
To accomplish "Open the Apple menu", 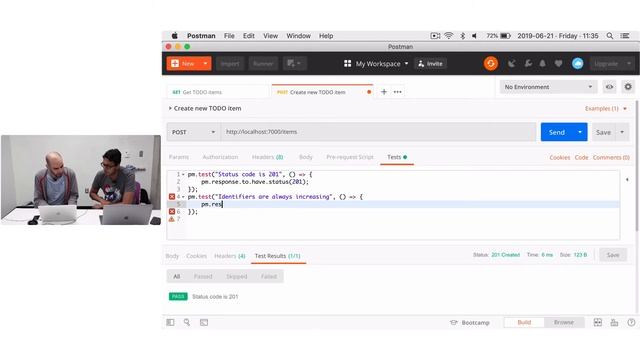I will pos(174,36).
